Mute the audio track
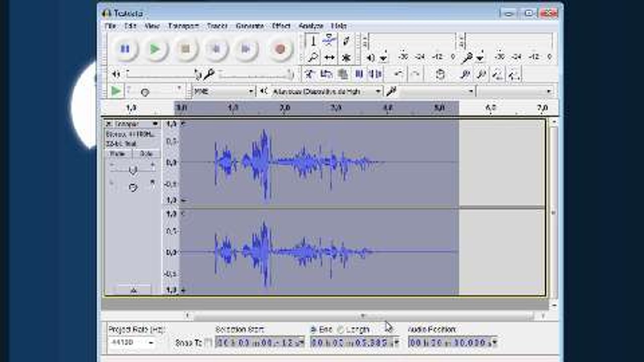Image resolution: width=644 pixels, height=362 pixels. pyautogui.click(x=118, y=153)
